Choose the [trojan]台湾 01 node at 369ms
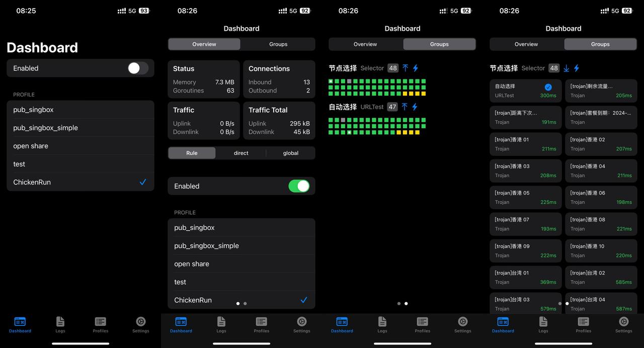644x348 pixels. click(525, 277)
